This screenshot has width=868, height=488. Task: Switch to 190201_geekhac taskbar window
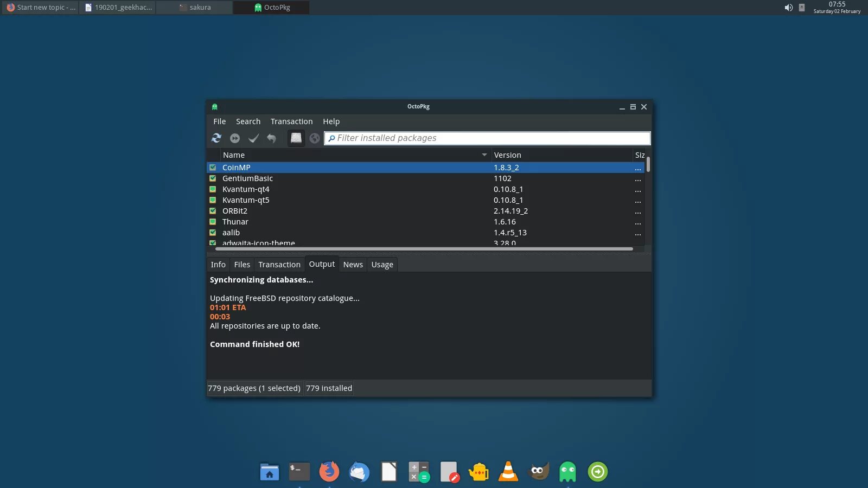point(118,8)
